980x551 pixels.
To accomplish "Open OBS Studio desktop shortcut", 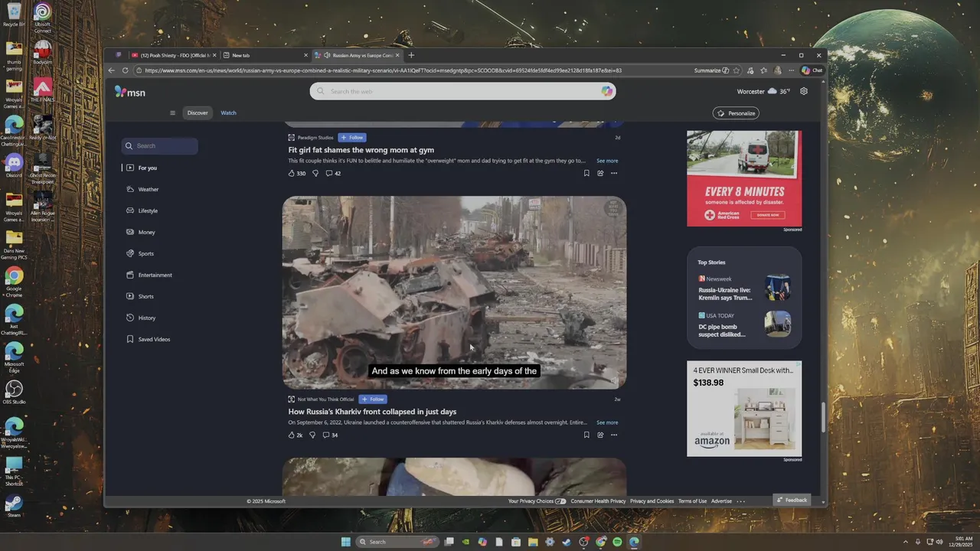I will (x=14, y=393).
